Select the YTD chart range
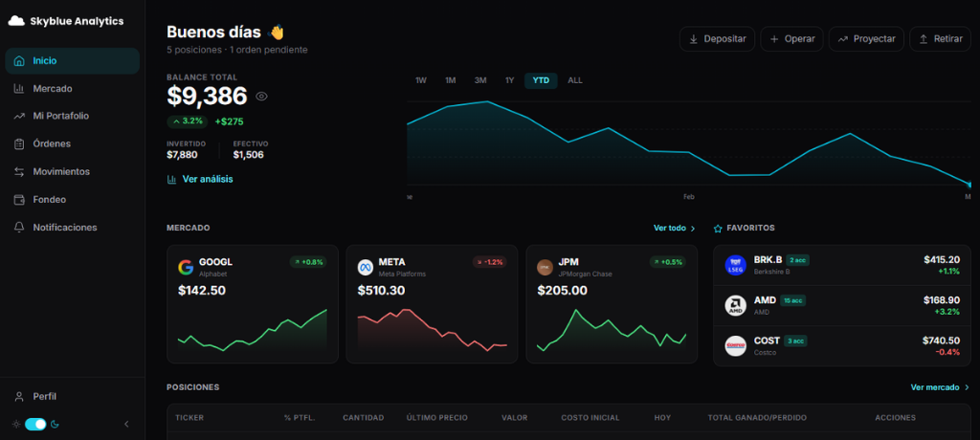Viewport: 980px width, 440px height. coord(541,80)
